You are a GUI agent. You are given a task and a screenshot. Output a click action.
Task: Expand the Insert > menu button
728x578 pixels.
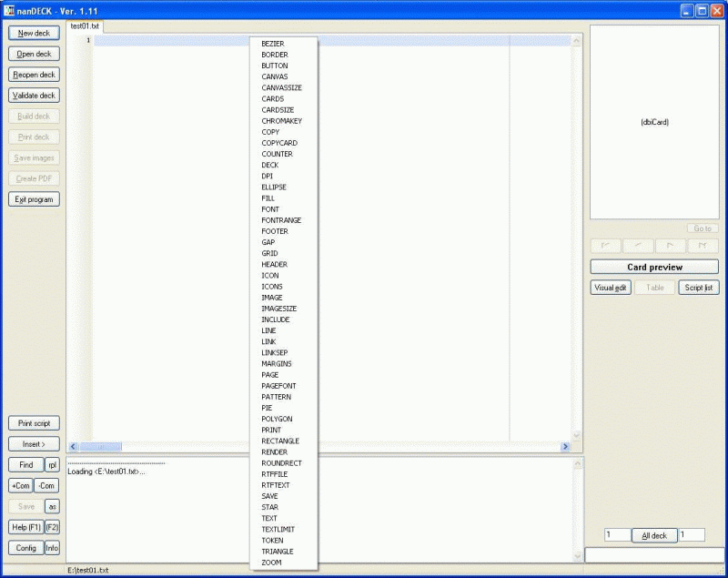click(x=34, y=444)
